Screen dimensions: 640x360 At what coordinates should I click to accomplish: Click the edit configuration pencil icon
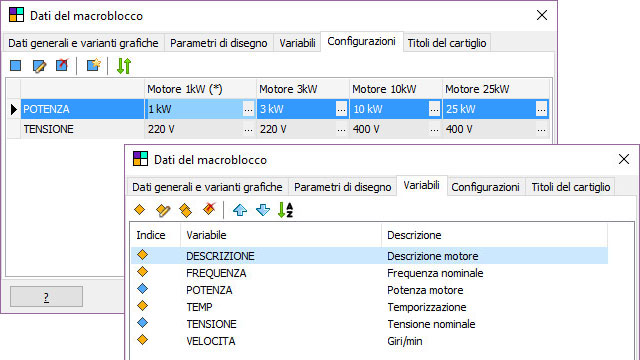tap(39, 66)
